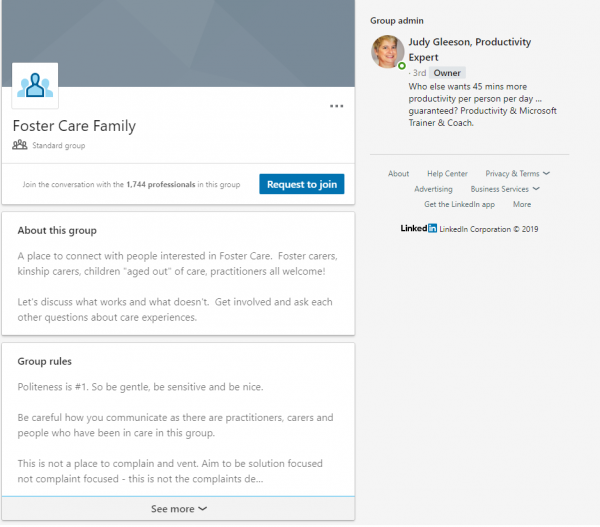Viewport: 600px width, 527px height.
Task: Click Get the LinkedIn app link
Action: pyautogui.click(x=459, y=204)
